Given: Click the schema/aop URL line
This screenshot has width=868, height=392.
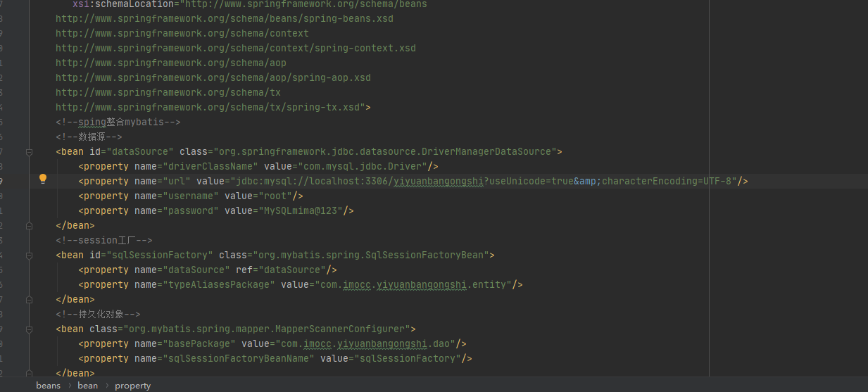Looking at the screenshot, I should coord(171,63).
